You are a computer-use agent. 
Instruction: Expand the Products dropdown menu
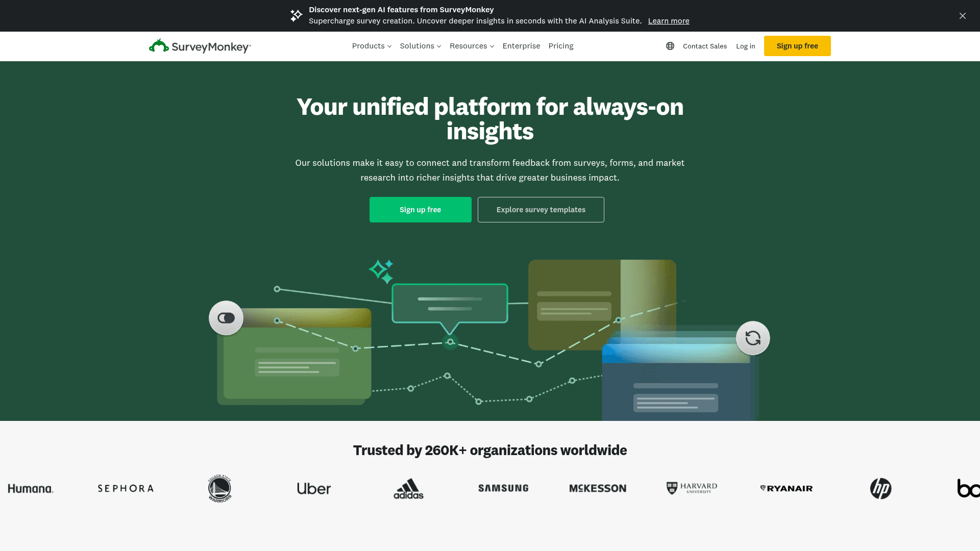click(372, 46)
